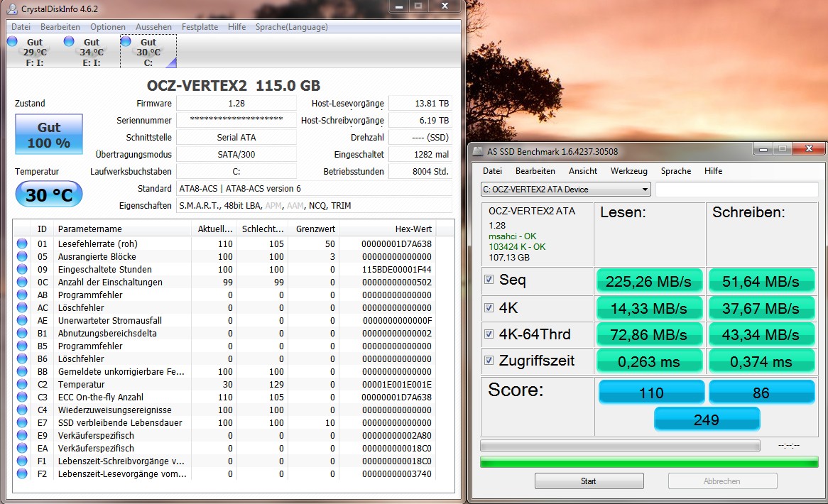Uncheck the 4K benchmark checkbox
The image size is (828, 504).
(489, 307)
